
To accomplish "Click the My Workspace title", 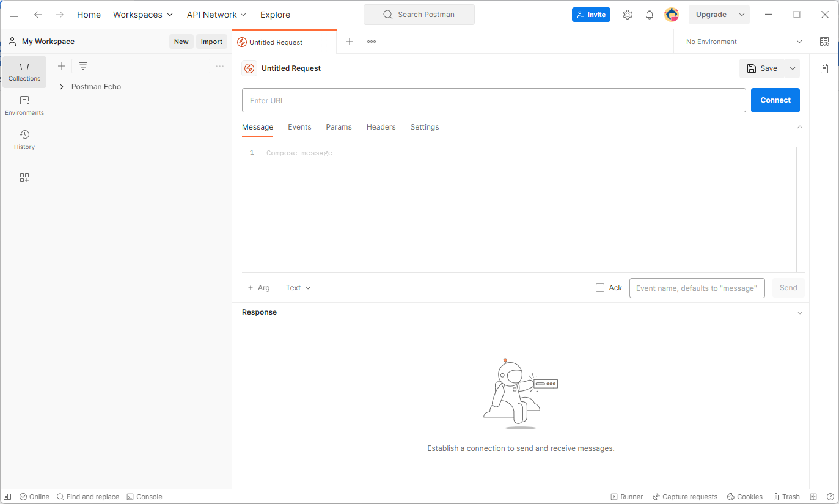I will [x=48, y=42].
